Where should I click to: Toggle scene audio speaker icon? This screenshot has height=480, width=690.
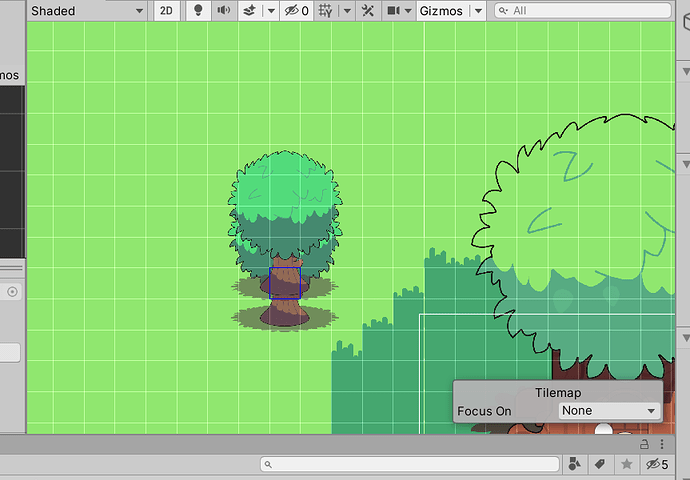(x=224, y=11)
